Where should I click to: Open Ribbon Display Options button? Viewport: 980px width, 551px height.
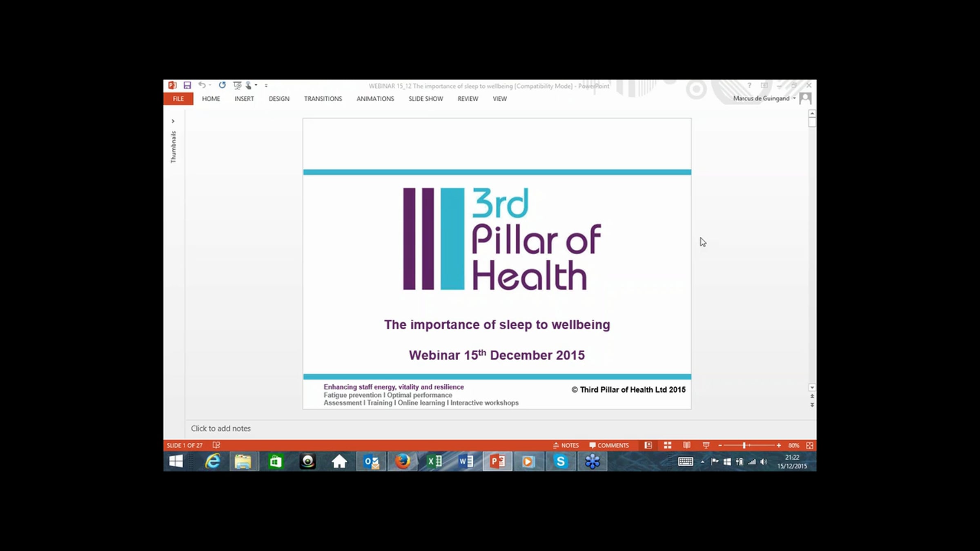click(x=764, y=85)
